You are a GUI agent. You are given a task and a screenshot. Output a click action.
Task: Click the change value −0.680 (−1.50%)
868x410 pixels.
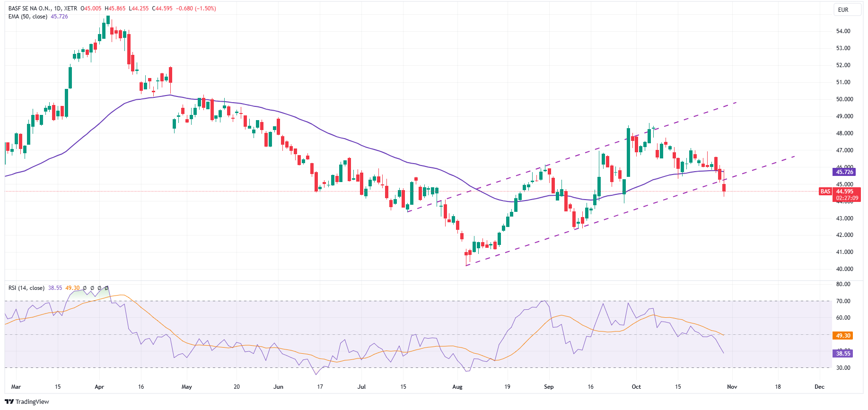pyautogui.click(x=196, y=9)
